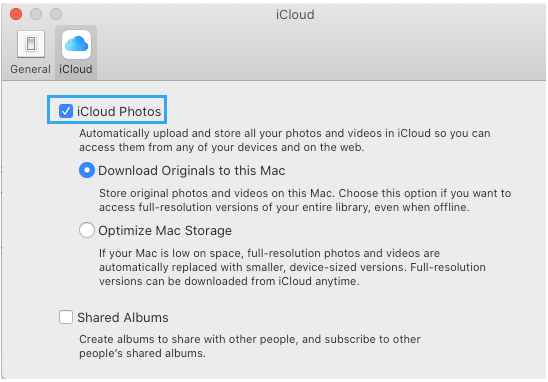Click the Store original photos description text
The image size is (548, 382).
tap(305, 200)
